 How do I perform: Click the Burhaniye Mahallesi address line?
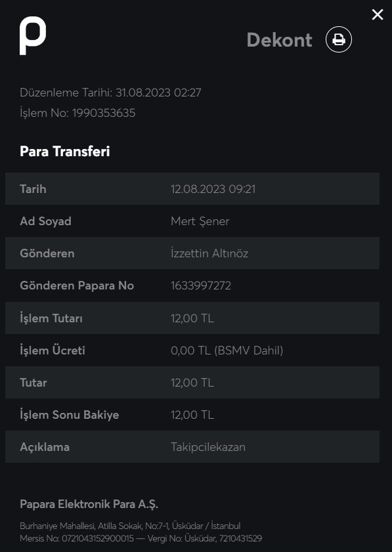point(130,526)
